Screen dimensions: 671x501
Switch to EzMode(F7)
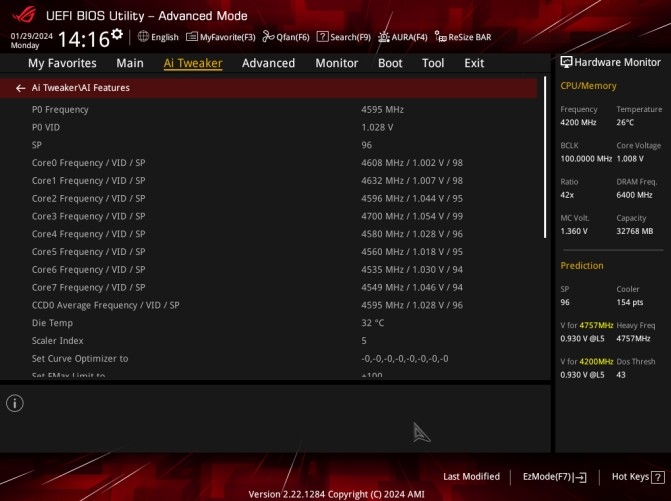[555, 477]
